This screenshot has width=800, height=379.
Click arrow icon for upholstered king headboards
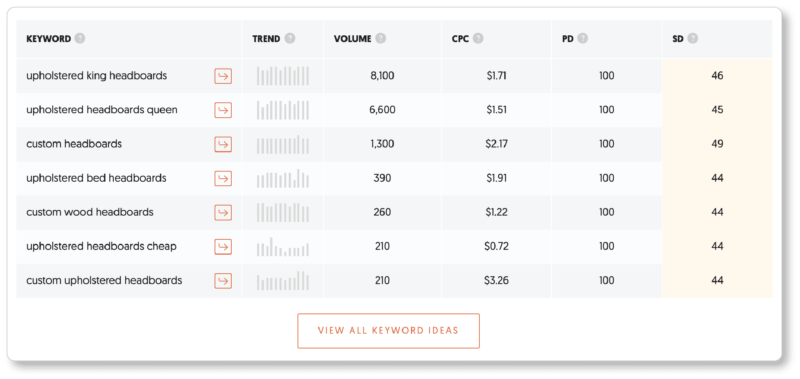click(x=223, y=76)
